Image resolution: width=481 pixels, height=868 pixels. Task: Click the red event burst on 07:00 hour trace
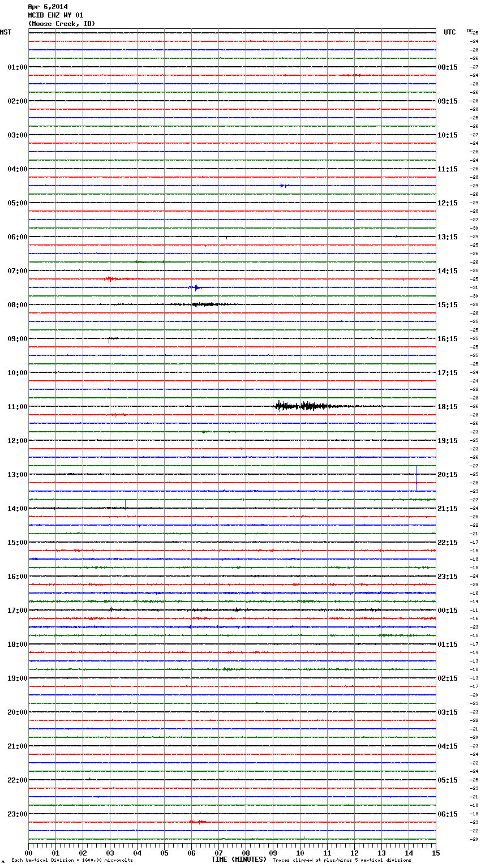120,279
